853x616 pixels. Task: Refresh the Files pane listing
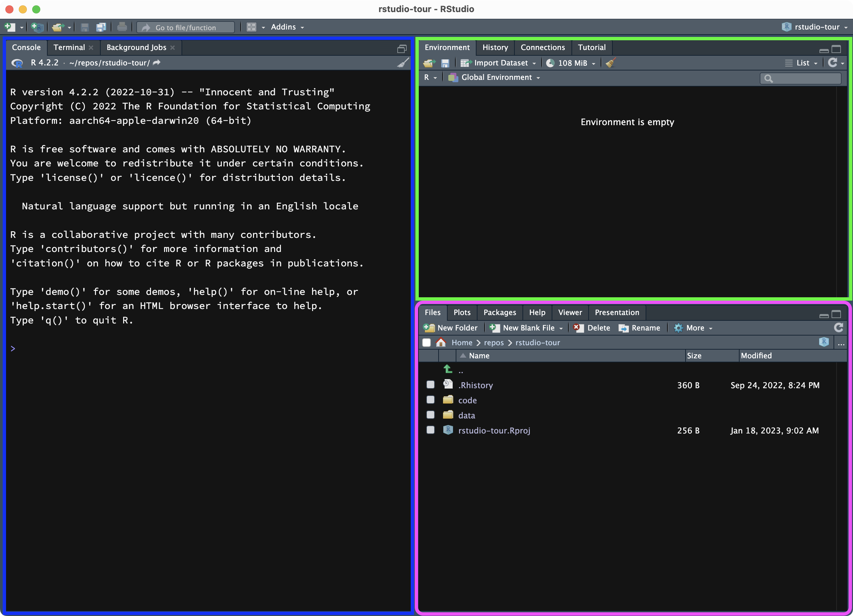(838, 327)
